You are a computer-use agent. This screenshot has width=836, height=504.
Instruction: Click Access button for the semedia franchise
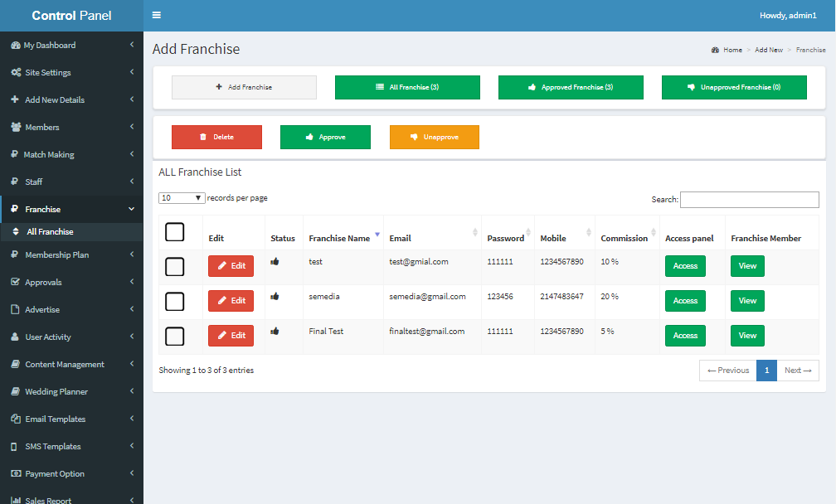click(x=685, y=301)
